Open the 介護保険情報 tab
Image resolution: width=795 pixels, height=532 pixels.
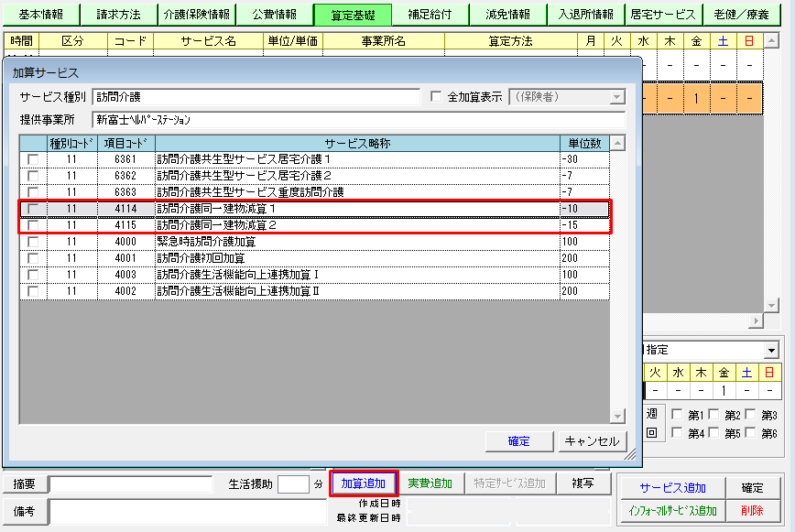click(x=197, y=15)
